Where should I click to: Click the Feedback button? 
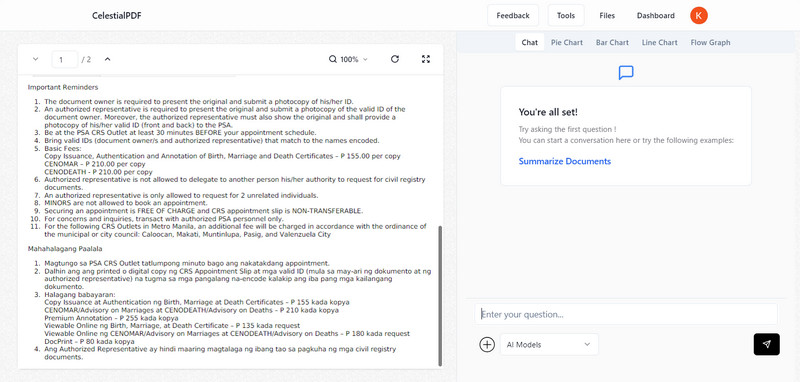pos(513,15)
